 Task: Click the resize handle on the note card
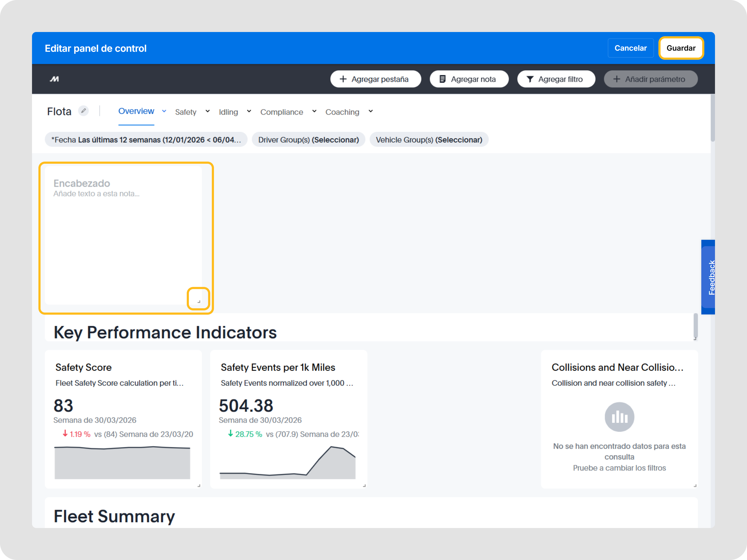click(199, 301)
